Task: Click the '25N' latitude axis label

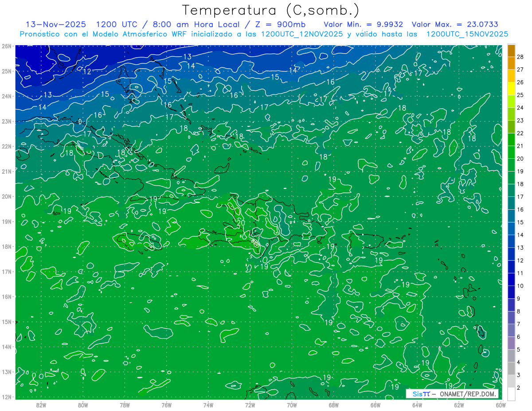Action: pos(6,71)
